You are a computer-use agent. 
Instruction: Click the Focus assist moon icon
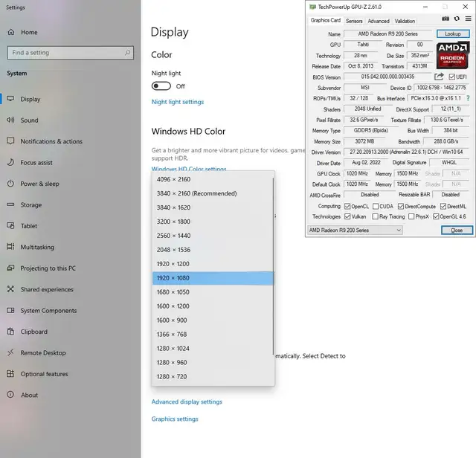10,162
